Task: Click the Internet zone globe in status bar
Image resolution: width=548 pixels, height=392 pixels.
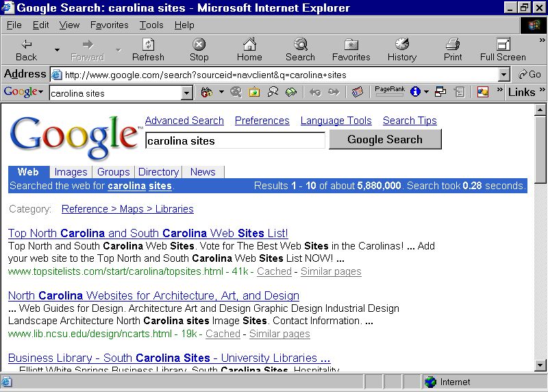Action: [x=431, y=382]
